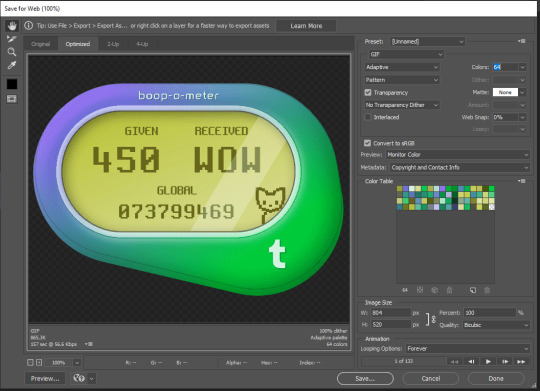The width and height of the screenshot is (540, 391).
Task: Click the Colors value field
Action: pos(505,67)
